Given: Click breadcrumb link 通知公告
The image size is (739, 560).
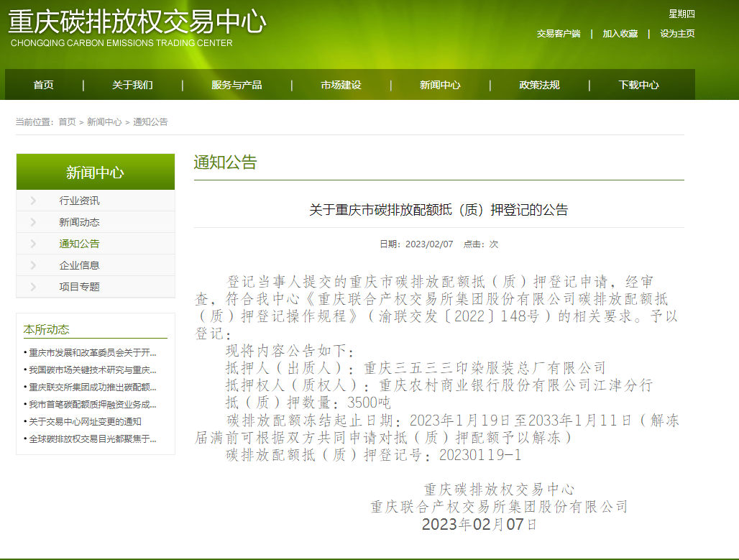Looking at the screenshot, I should point(150,121).
